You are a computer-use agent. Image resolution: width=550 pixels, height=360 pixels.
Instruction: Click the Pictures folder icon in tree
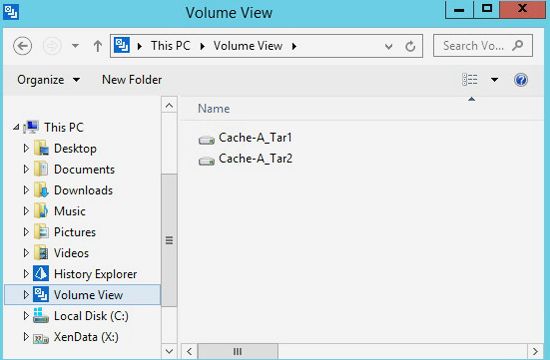pos(41,232)
